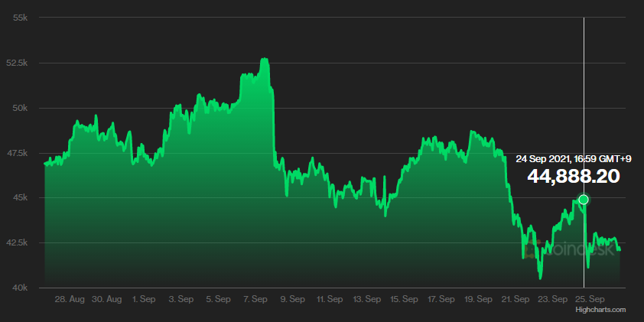
Task: Select the 45k price axis label
Action: 21,198
